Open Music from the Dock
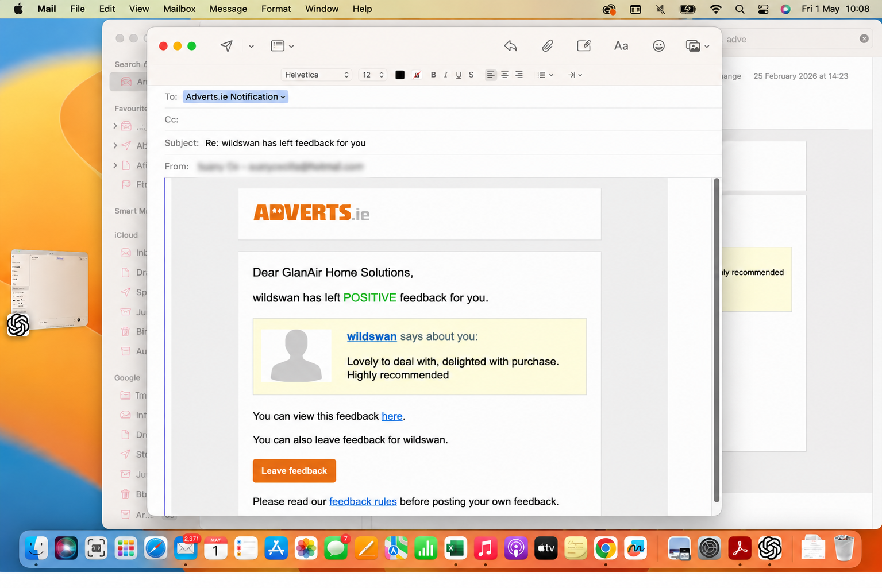882x588 pixels. [x=486, y=549]
